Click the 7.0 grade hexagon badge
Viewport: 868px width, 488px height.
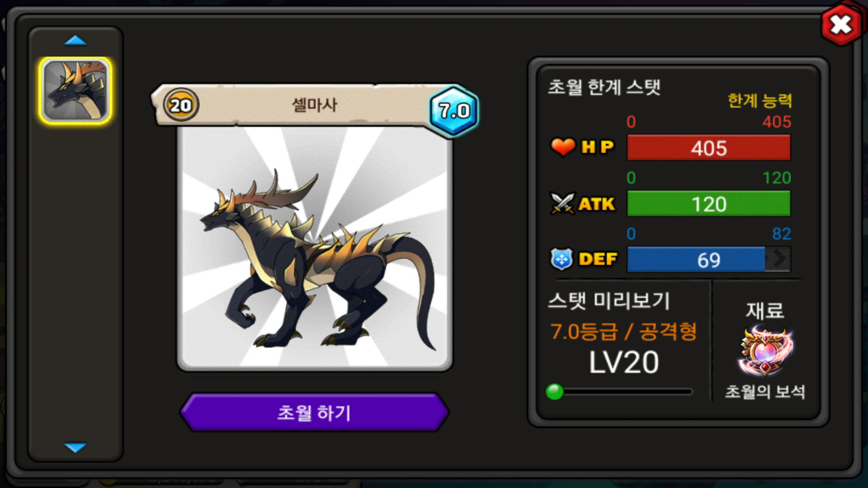coord(453,111)
